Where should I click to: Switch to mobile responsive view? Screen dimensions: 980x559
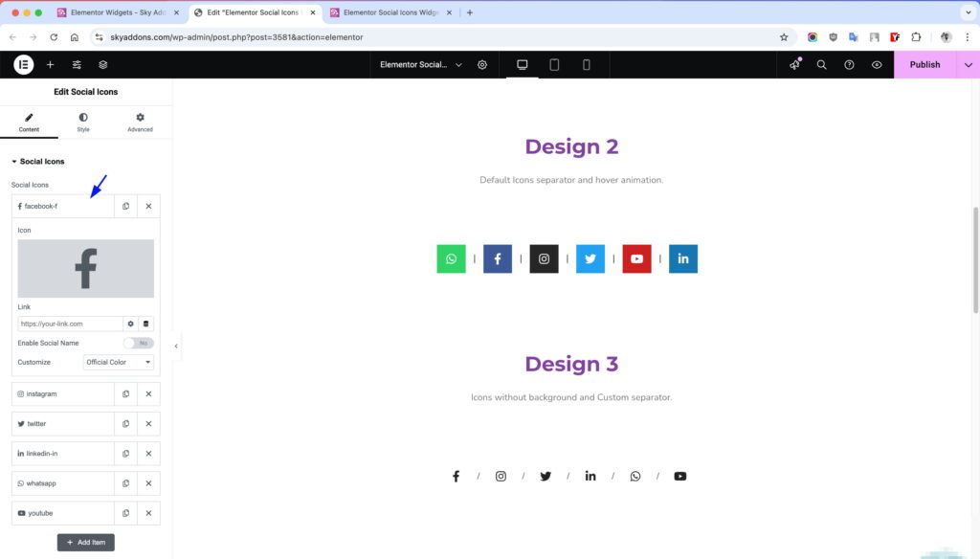[587, 64]
